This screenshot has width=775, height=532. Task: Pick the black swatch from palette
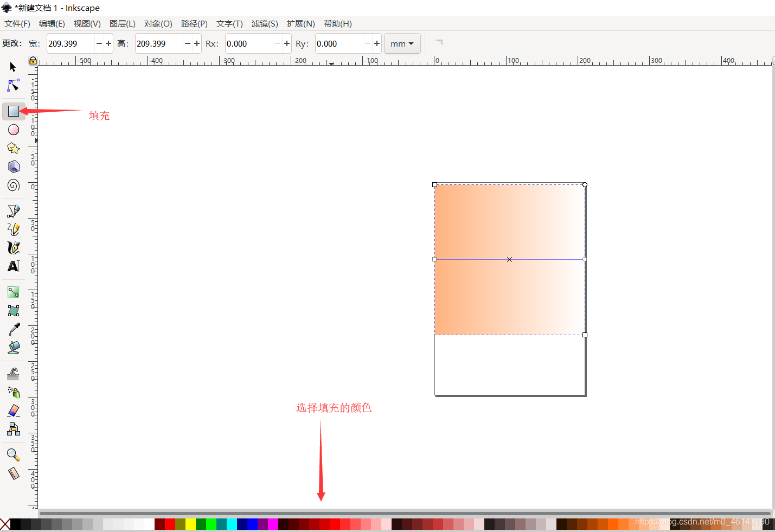[15, 524]
